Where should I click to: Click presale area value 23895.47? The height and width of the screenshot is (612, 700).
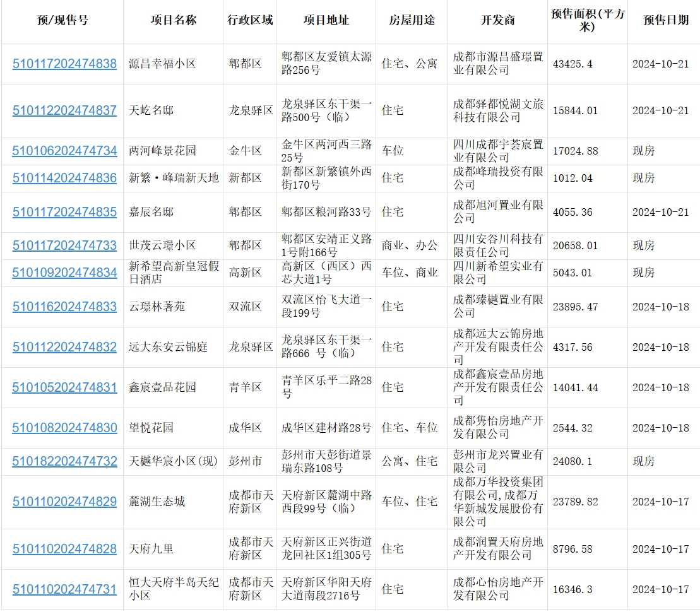576,307
